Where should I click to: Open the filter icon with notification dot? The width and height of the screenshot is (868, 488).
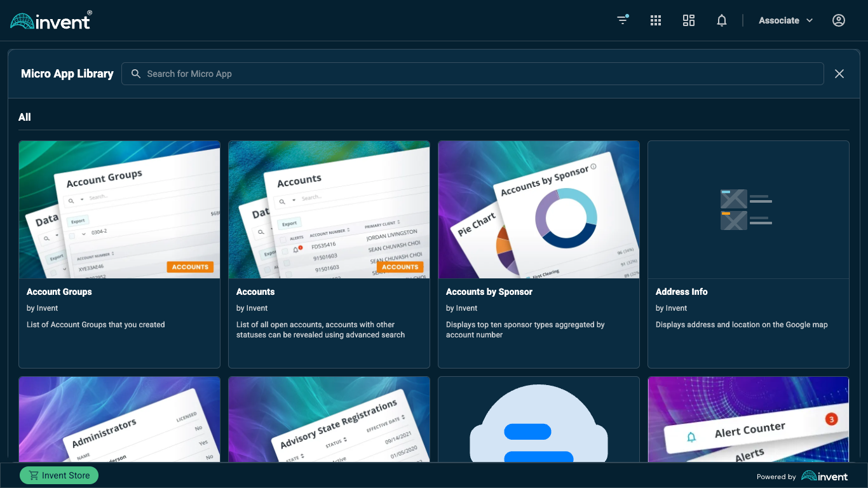622,20
